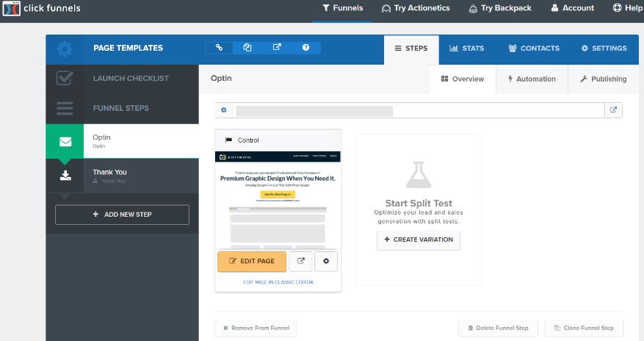Screen dimensions: 644x341
Task: Click the Control page preview thumbnail
Action: tap(278, 200)
